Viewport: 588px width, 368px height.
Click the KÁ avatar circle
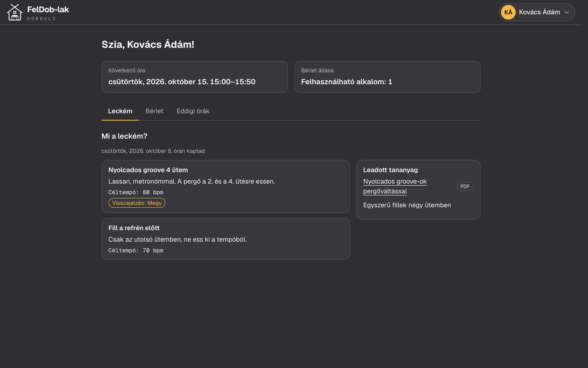pos(508,12)
